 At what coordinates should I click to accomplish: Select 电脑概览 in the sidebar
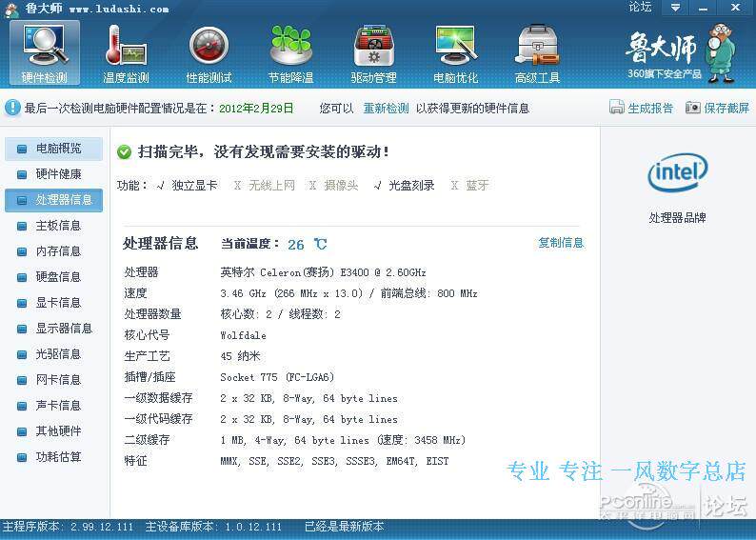[x=53, y=149]
